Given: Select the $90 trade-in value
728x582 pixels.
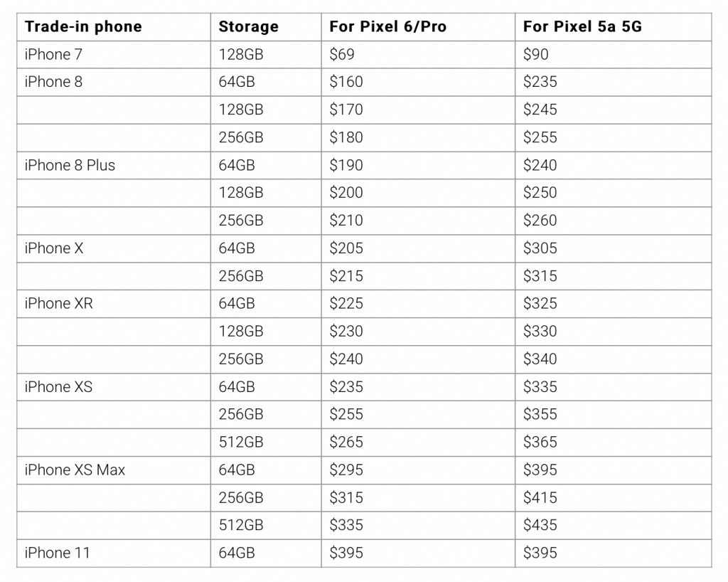Looking at the screenshot, I should point(536,55).
